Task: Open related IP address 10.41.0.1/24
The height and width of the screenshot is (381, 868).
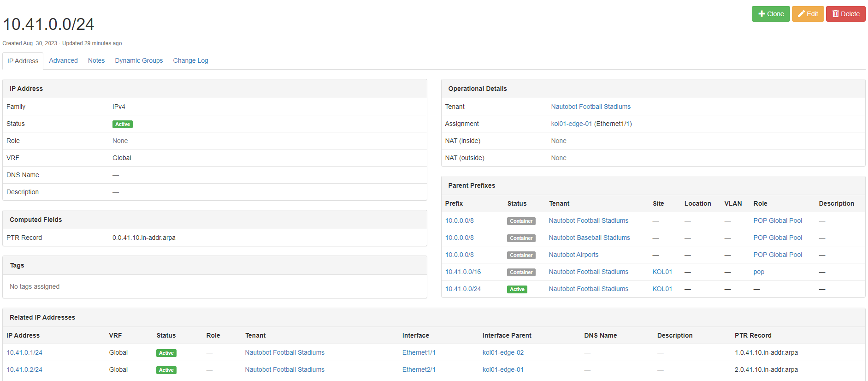Action: (24, 352)
